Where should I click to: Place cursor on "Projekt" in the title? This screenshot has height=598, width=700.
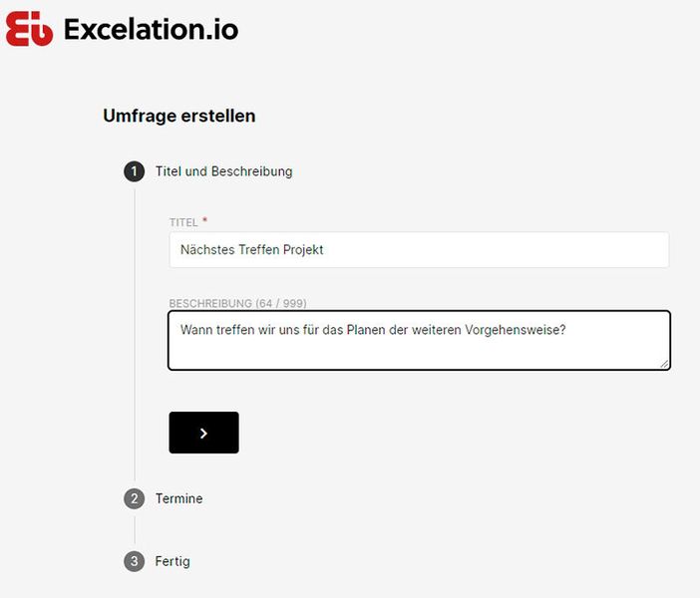(x=302, y=250)
